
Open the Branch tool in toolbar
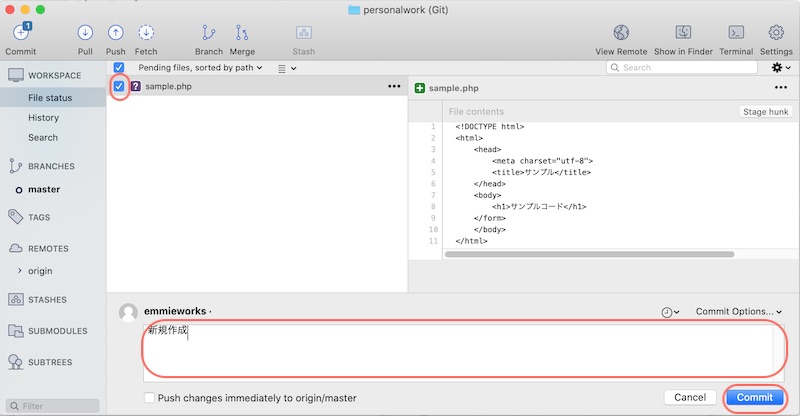(208, 33)
